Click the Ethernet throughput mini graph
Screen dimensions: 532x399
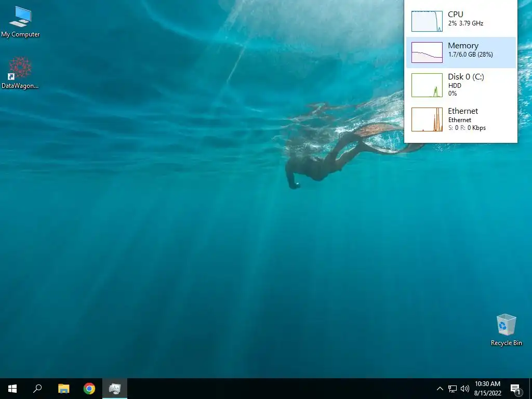[427, 119]
